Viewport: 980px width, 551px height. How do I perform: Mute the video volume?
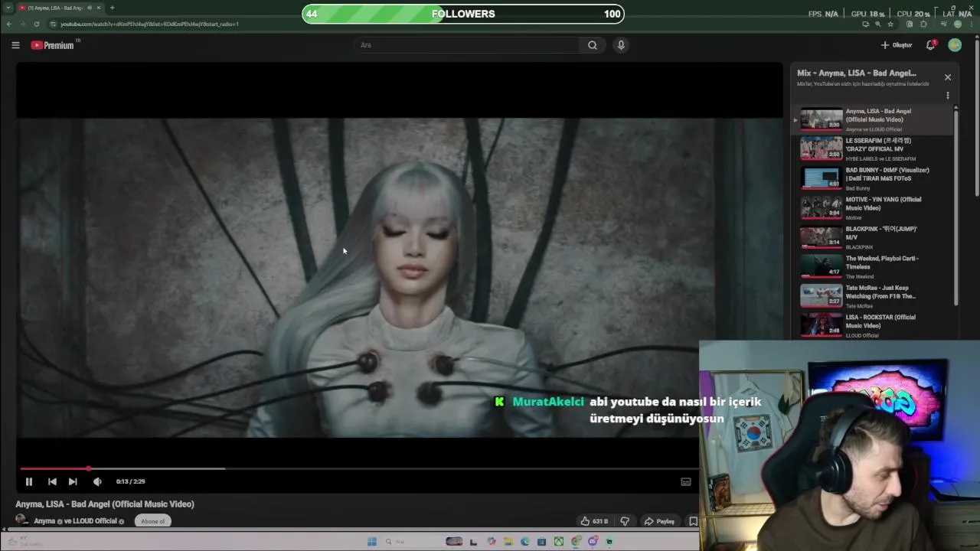pos(97,481)
